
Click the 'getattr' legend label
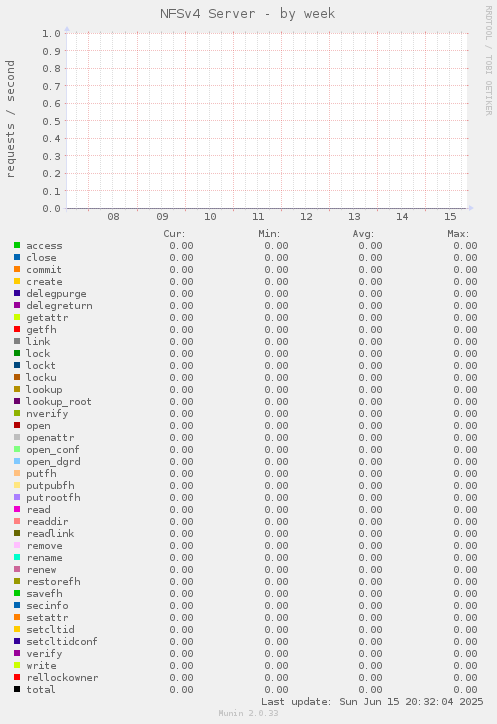coord(47,318)
